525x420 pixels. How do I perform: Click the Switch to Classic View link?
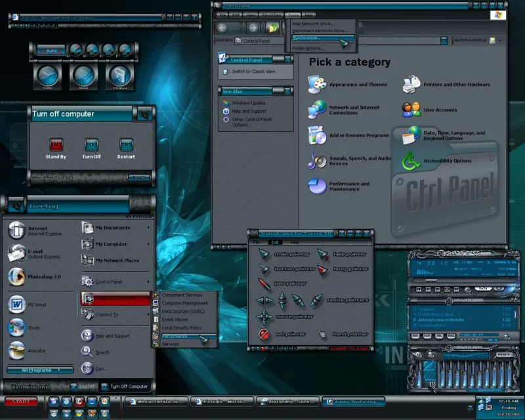(x=253, y=72)
